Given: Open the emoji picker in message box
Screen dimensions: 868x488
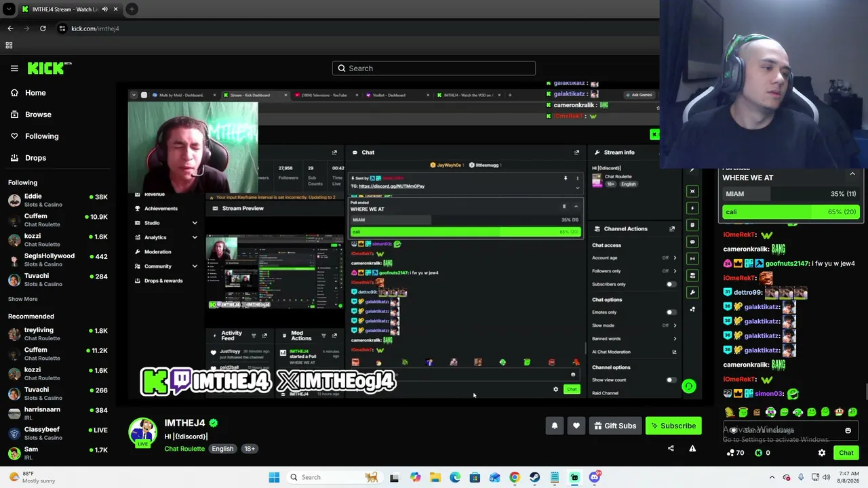Looking at the screenshot, I should tap(848, 430).
